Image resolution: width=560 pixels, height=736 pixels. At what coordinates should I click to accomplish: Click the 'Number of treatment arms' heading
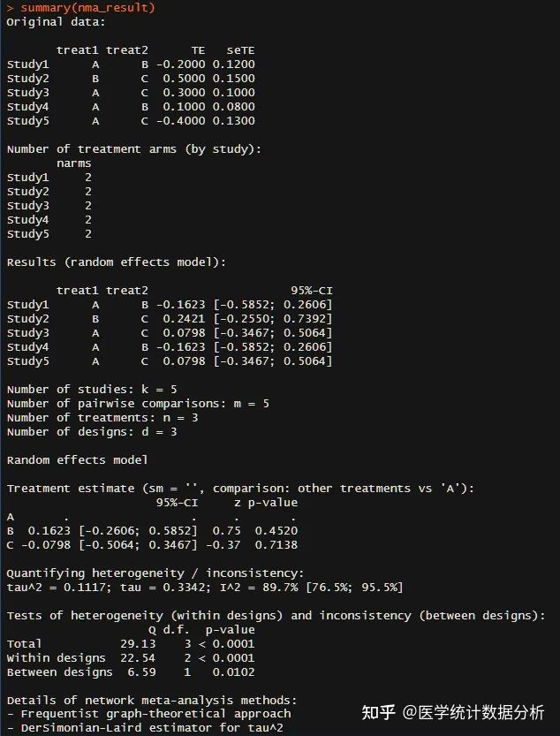click(134, 149)
